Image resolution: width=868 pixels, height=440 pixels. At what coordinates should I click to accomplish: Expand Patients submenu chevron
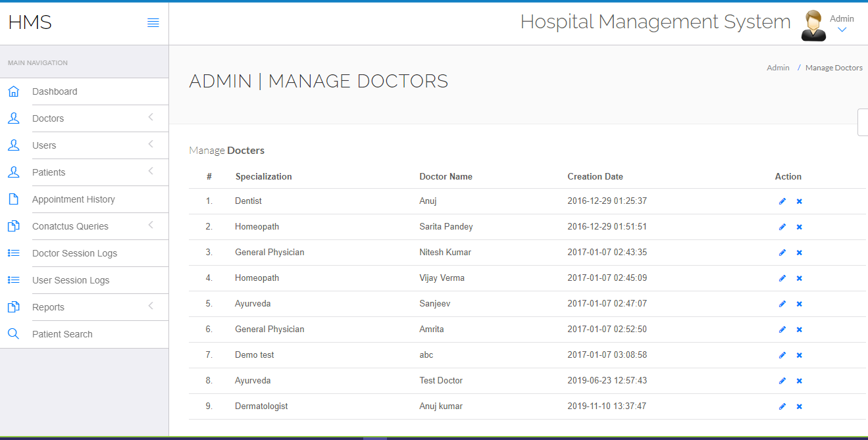(151, 171)
